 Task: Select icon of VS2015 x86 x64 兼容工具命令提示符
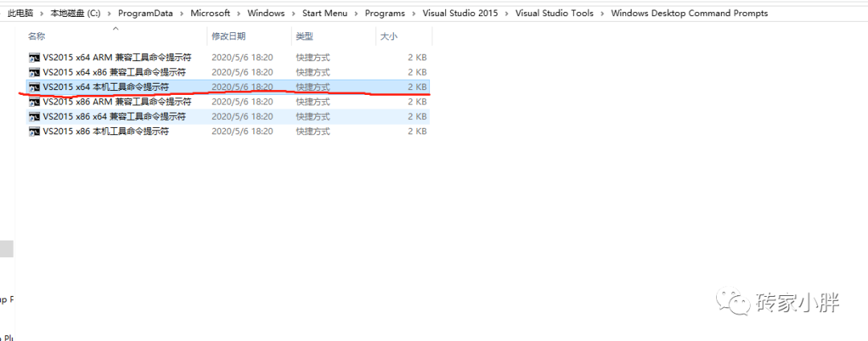coord(35,117)
